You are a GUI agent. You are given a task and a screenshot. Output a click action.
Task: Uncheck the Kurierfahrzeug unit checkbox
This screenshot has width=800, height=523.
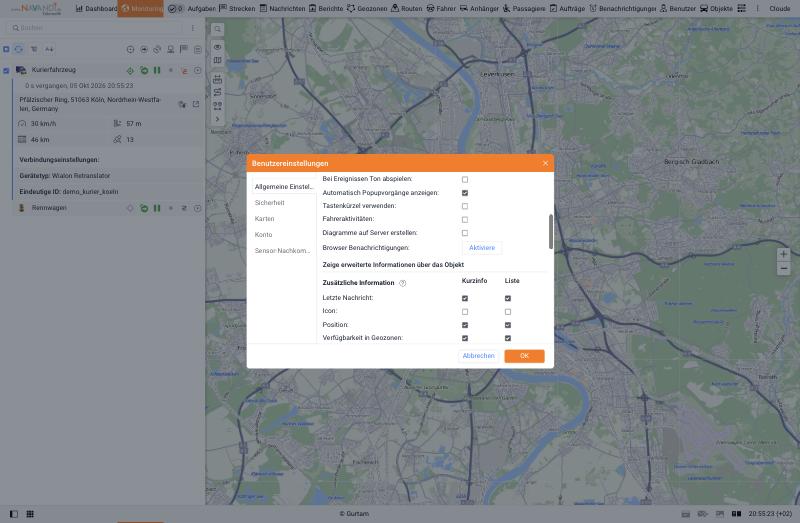point(6,70)
